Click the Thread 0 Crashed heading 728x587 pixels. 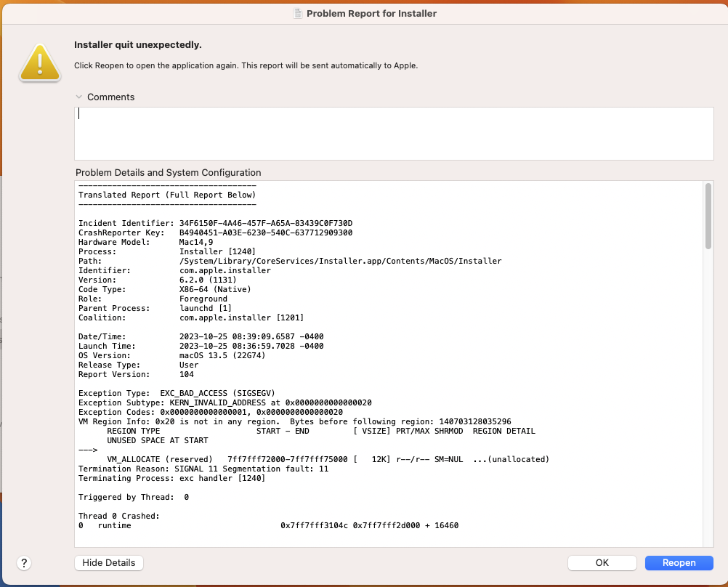pos(119,516)
